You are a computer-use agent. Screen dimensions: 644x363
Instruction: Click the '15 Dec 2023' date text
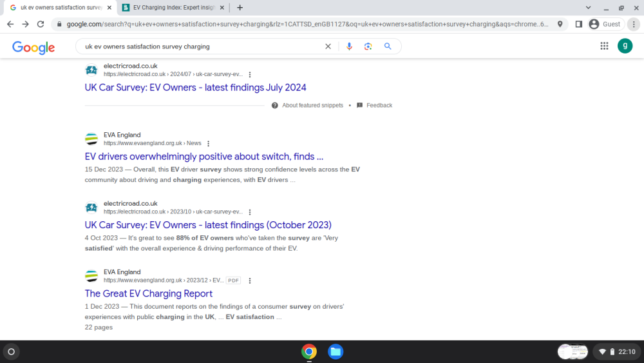104,170
